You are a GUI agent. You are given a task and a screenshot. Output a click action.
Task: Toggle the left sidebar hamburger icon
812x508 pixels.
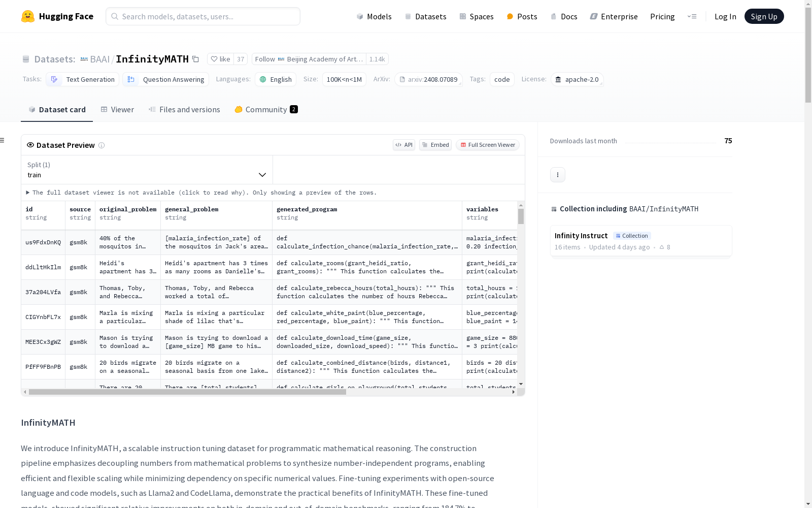[x=3, y=140]
